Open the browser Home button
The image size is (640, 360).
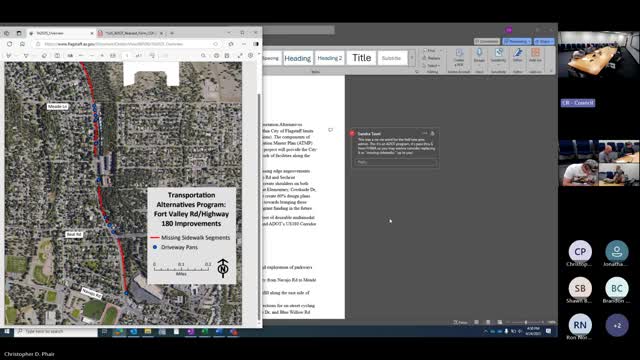22,44
